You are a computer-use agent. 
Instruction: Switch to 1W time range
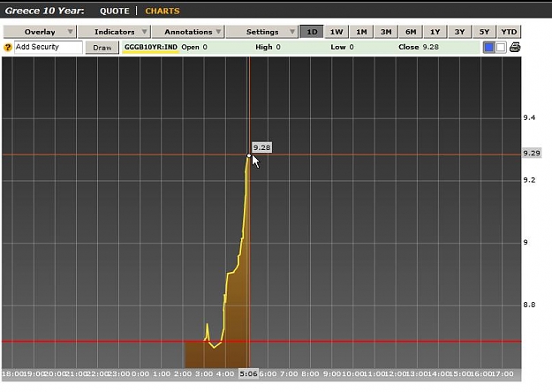336,32
